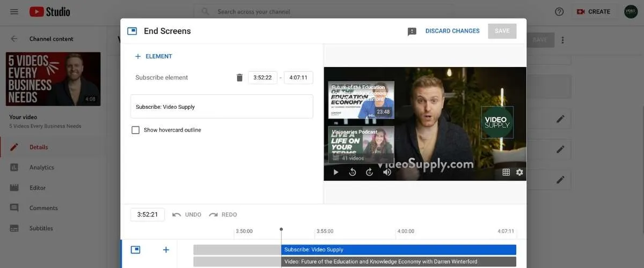Toggle the grid overlay icon in preview
The width and height of the screenshot is (644, 268).
click(506, 172)
